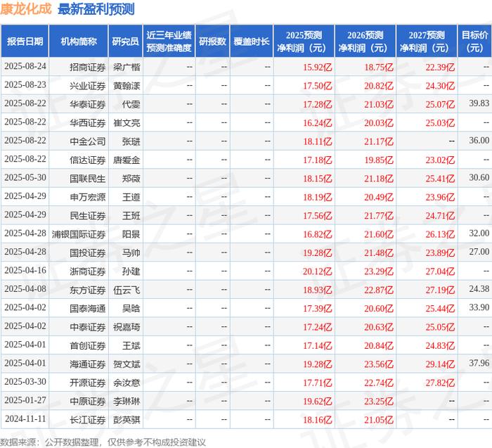Click the target price 36.00

click(479, 141)
